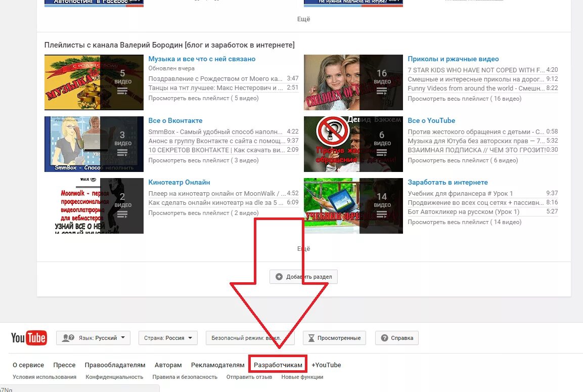The image size is (583, 392).
Task: Click the Добавить раздел button
Action: 303,277
